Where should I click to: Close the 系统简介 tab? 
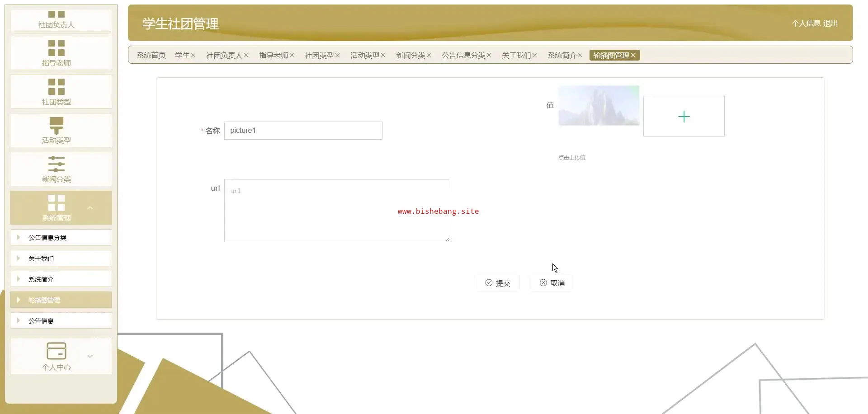[x=580, y=55]
